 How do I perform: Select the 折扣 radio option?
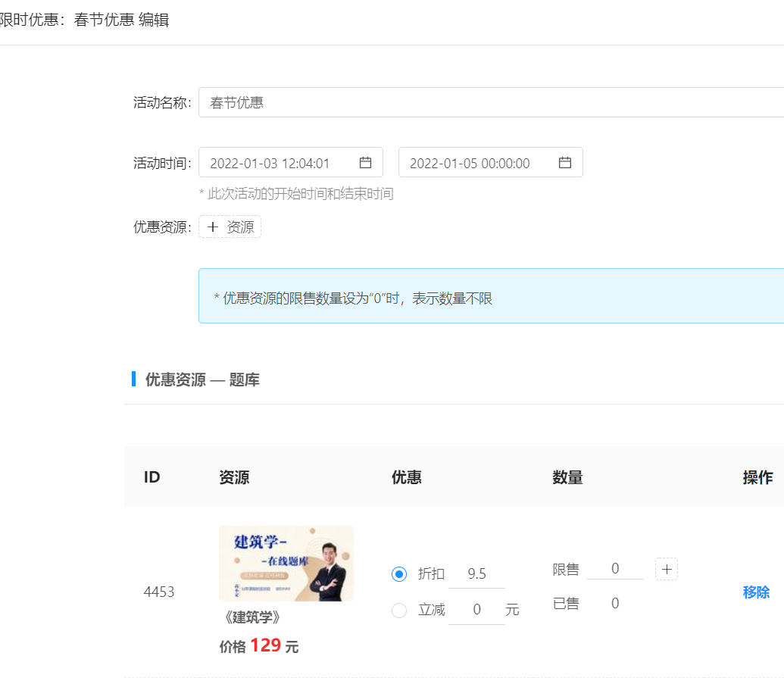pyautogui.click(x=399, y=574)
